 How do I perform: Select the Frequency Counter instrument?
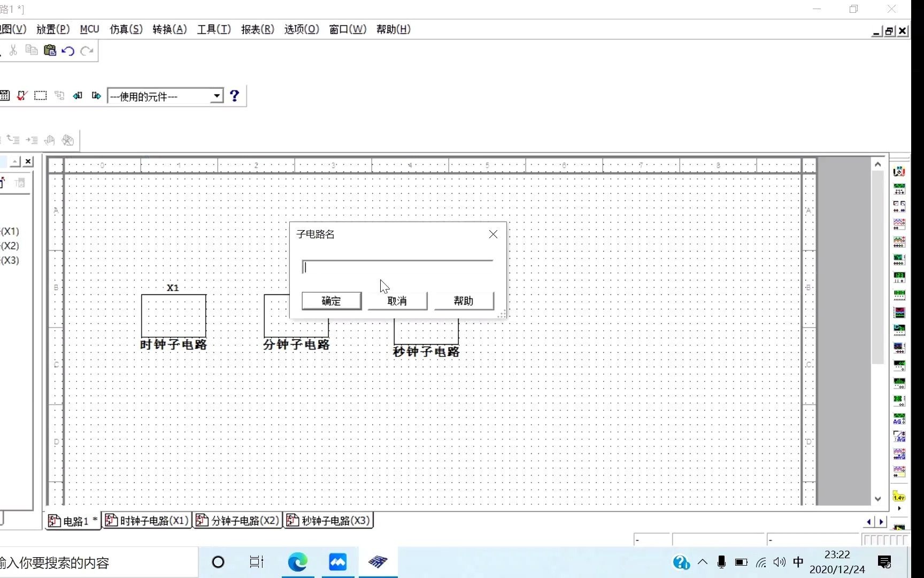point(899,277)
